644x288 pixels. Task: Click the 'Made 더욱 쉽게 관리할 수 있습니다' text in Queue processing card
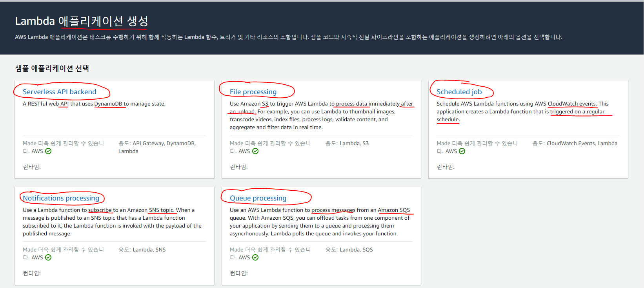tap(270, 253)
